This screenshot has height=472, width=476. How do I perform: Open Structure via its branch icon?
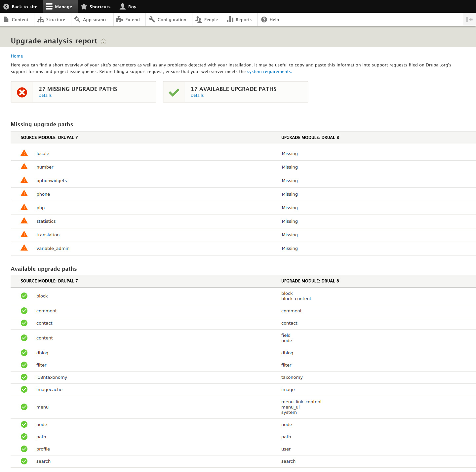(x=41, y=19)
